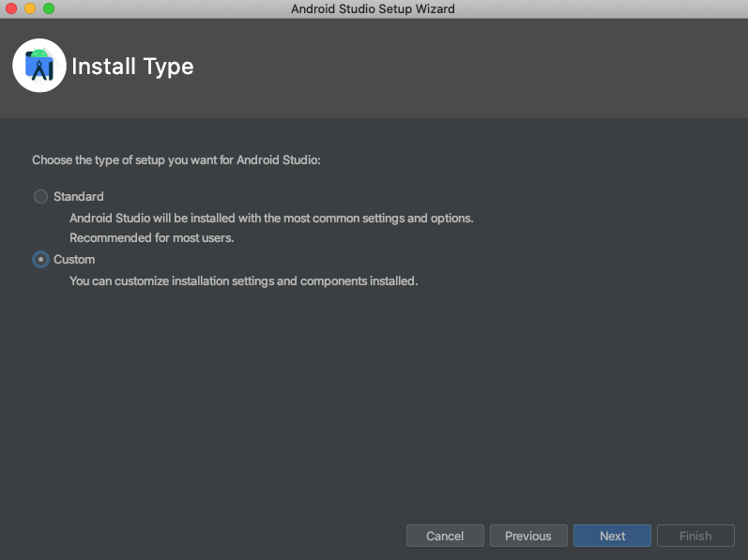This screenshot has height=560, width=748.
Task: Click the 'Install Type' heading
Action: pos(132,67)
